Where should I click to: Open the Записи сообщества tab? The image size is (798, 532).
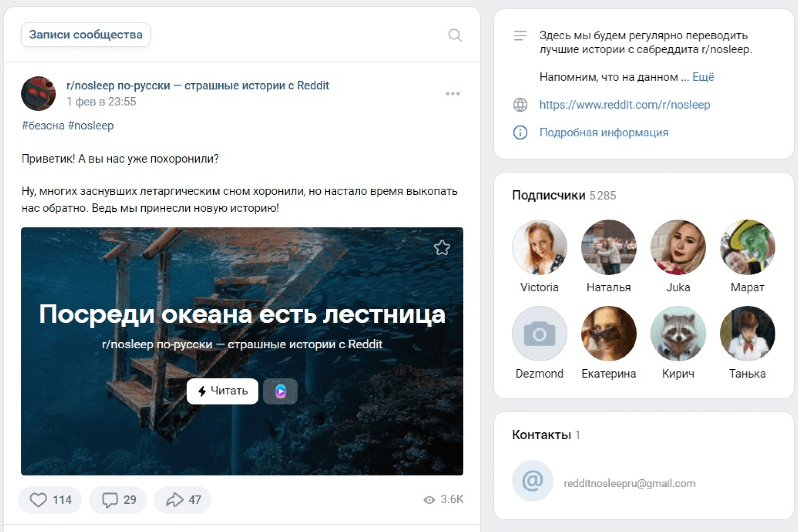(x=86, y=35)
